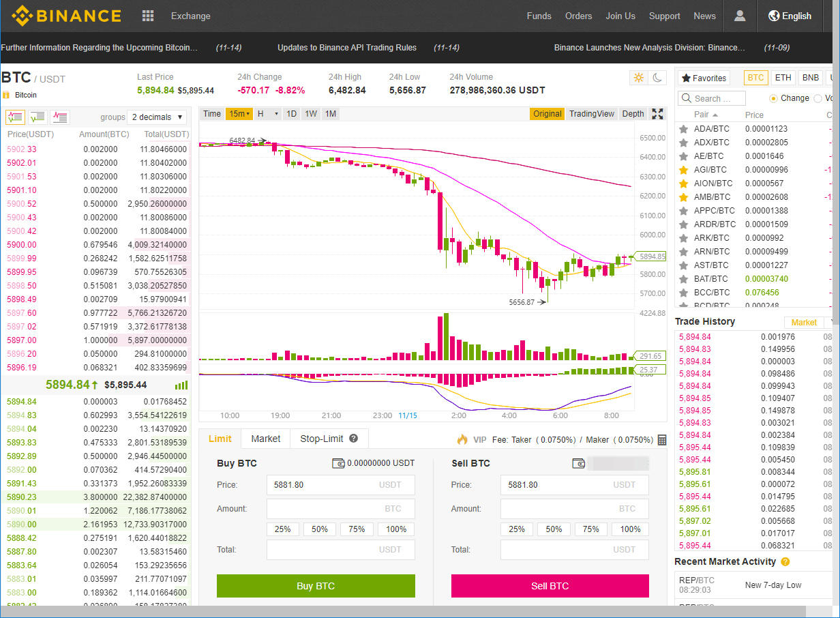Click the Buy BTC Price input field

(x=340, y=485)
